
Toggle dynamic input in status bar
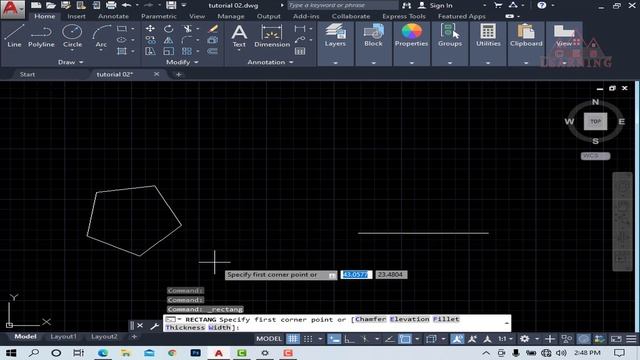[x=334, y=339]
